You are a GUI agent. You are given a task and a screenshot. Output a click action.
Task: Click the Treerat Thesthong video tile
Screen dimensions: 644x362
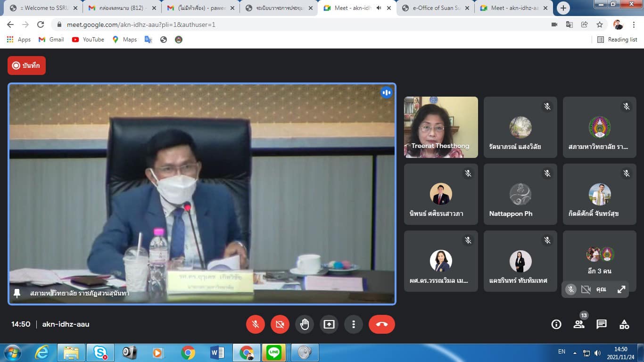tap(441, 127)
